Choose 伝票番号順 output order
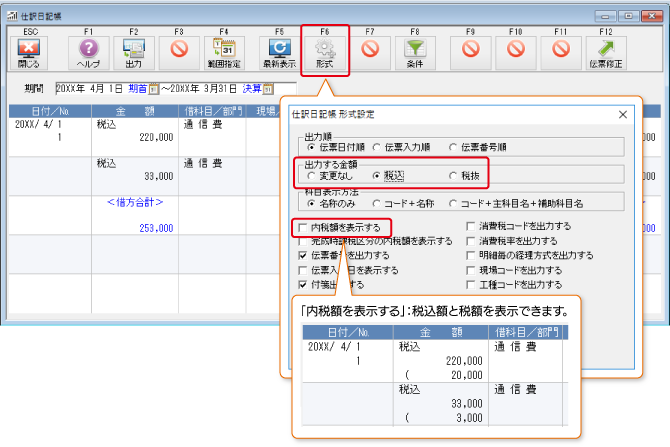The height and width of the screenshot is (447, 670). (453, 146)
